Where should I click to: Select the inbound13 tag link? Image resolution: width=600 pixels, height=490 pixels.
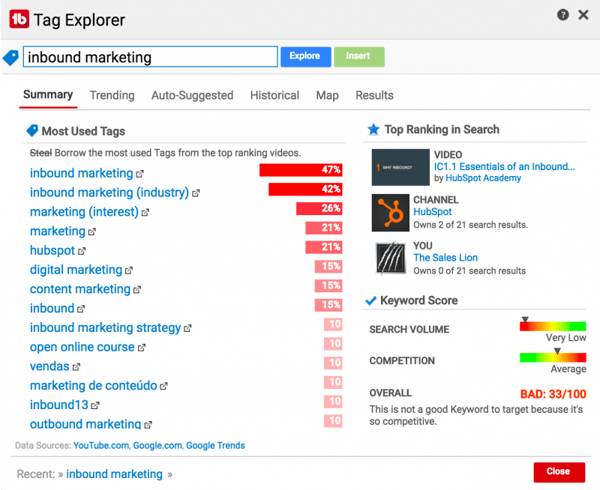[59, 405]
